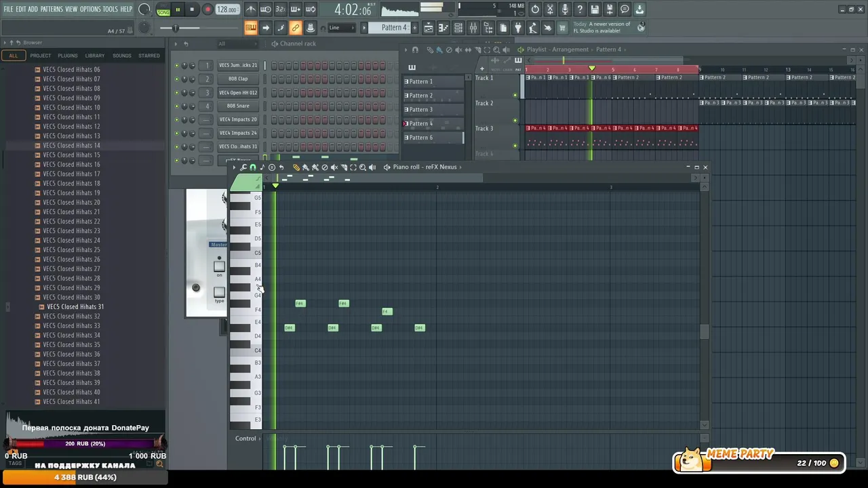868x488 pixels.
Task: Open the Channel rack menu arrow
Action: pyautogui.click(x=176, y=43)
